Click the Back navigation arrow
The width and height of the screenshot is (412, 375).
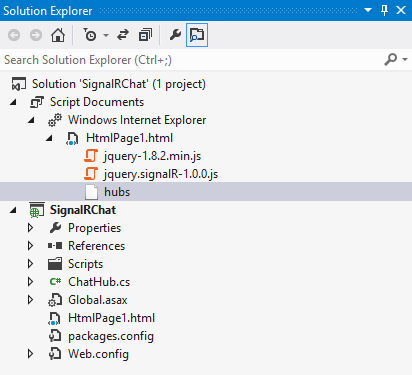pyautogui.click(x=14, y=35)
